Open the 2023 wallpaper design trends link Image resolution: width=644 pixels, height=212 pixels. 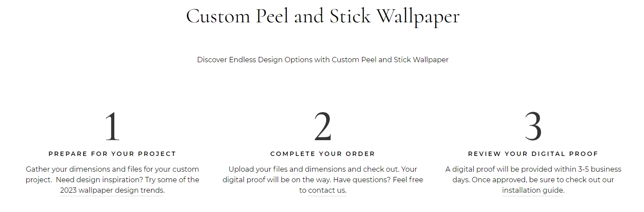[113, 190]
